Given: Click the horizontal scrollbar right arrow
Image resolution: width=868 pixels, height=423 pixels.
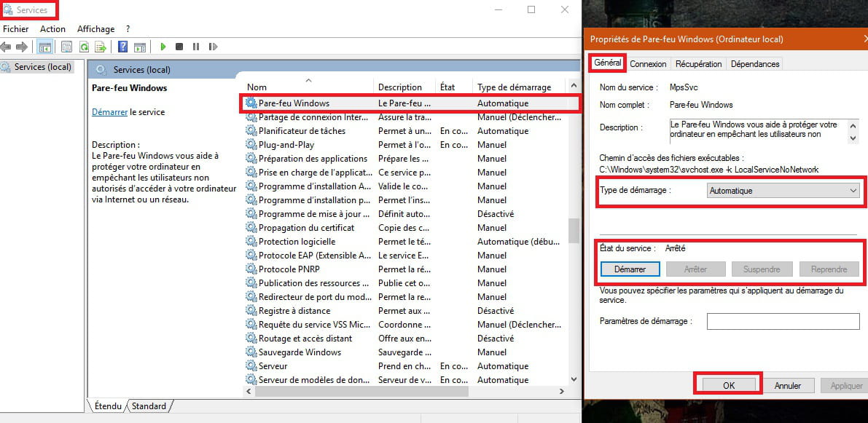Looking at the screenshot, I should coord(561,391).
